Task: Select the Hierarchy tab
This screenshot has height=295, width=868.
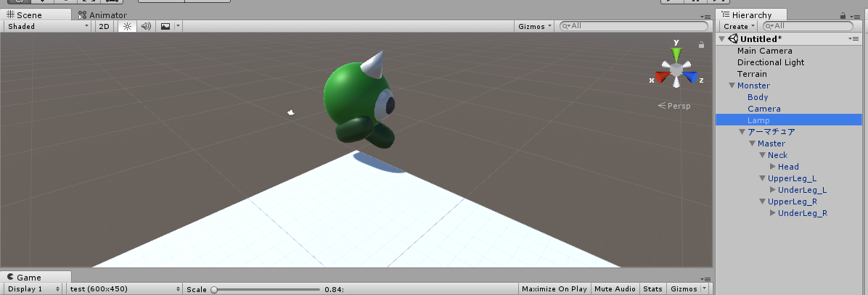Action: 750,15
